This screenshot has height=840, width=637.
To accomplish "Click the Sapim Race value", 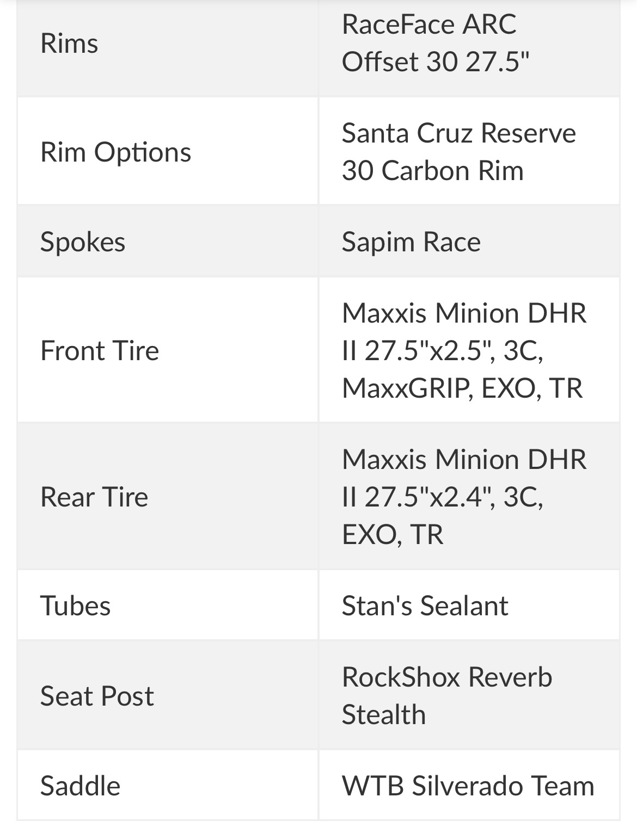I will [411, 242].
